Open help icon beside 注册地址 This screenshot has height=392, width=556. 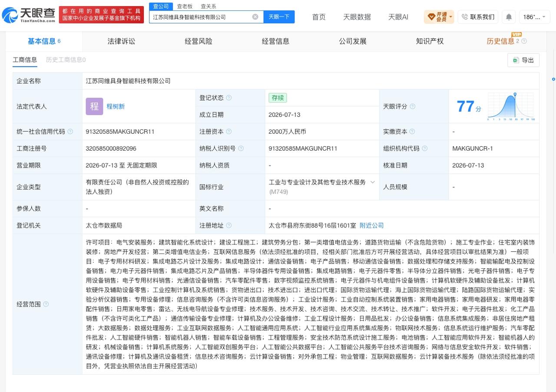[x=229, y=226]
